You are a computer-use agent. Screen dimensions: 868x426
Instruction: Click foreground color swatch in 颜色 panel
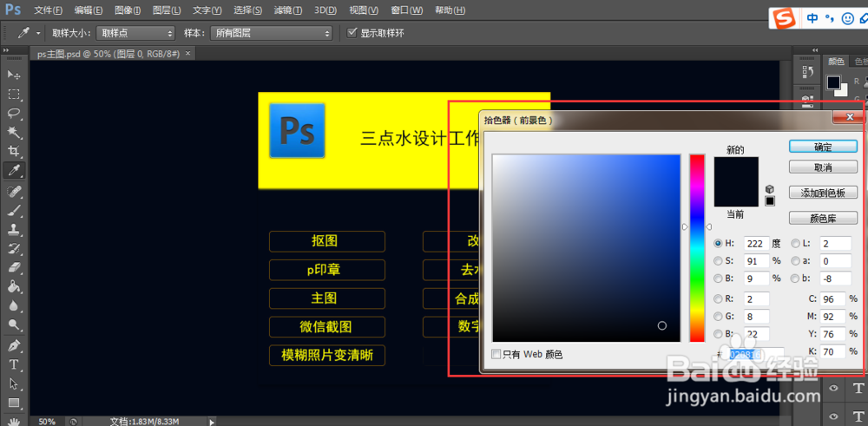click(833, 83)
